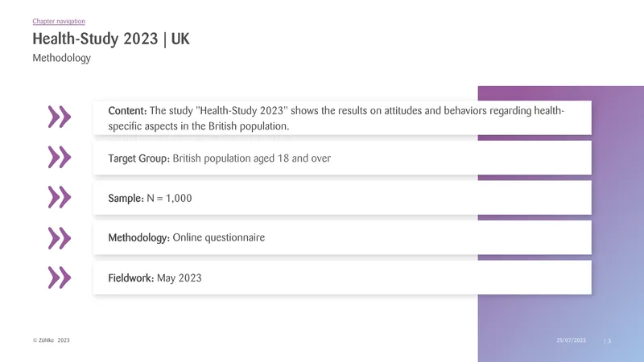
Task: Click the double-chevron icon beside Content
Action: pos(60,117)
